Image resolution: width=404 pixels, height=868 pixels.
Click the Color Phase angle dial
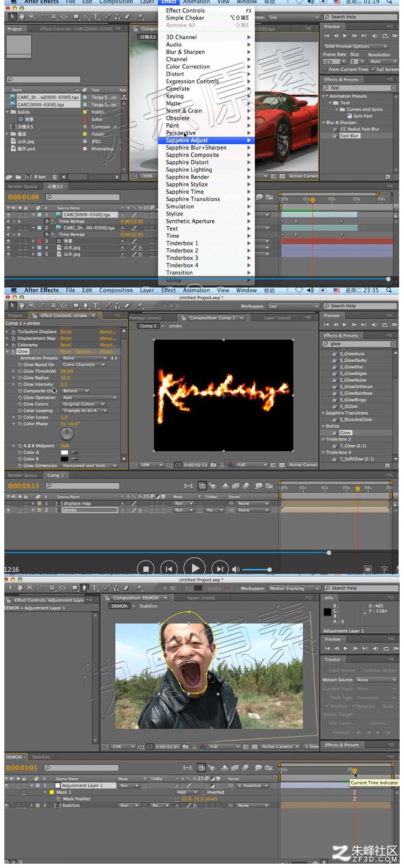pos(67,434)
